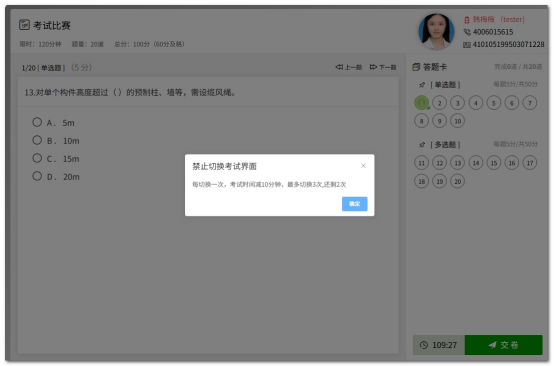This screenshot has height=366, width=554.
Task: Click the 禁止切换考试界面 dialog title
Action: coord(224,166)
